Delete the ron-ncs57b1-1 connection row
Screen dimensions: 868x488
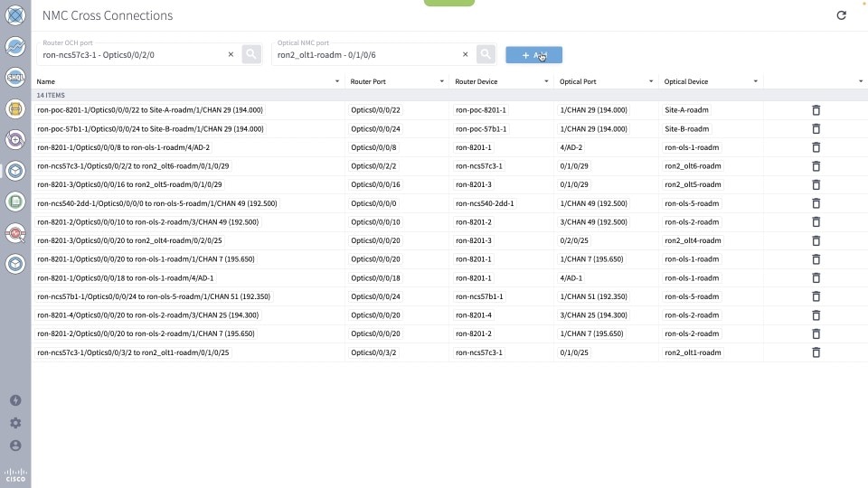click(x=816, y=296)
